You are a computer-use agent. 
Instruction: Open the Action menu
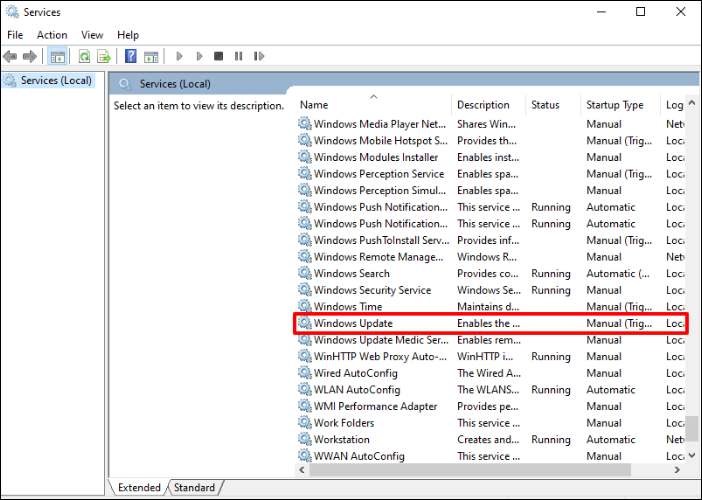[52, 35]
